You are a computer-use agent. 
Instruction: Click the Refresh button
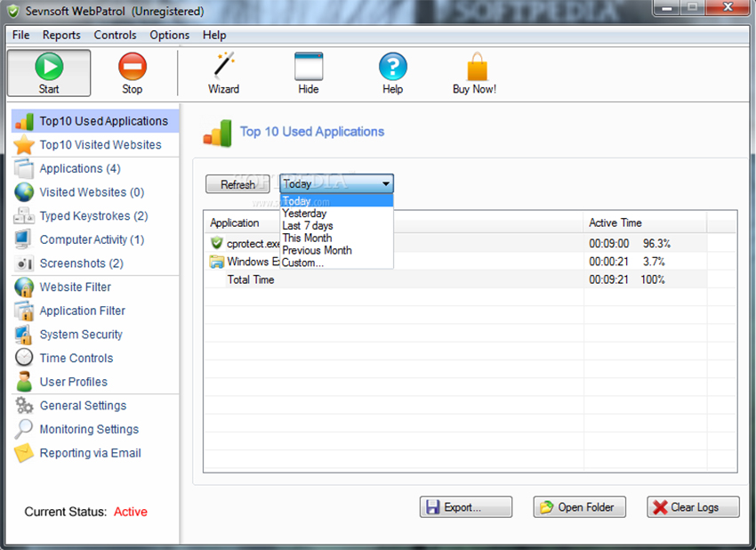(237, 184)
